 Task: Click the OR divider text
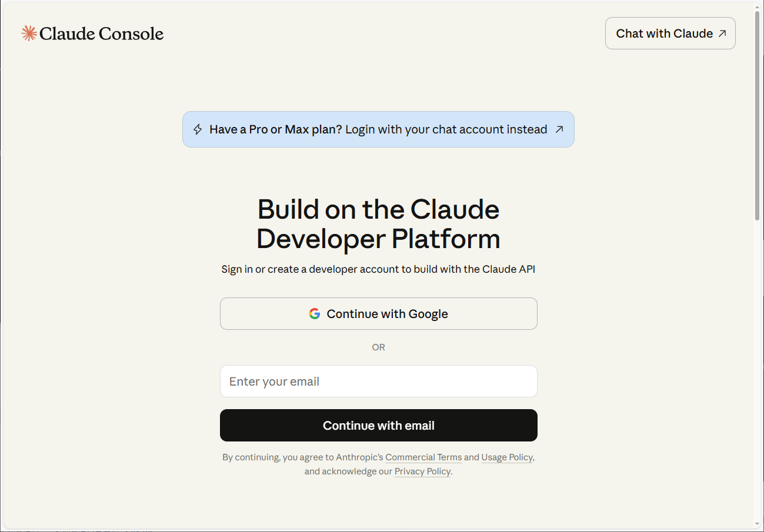378,347
